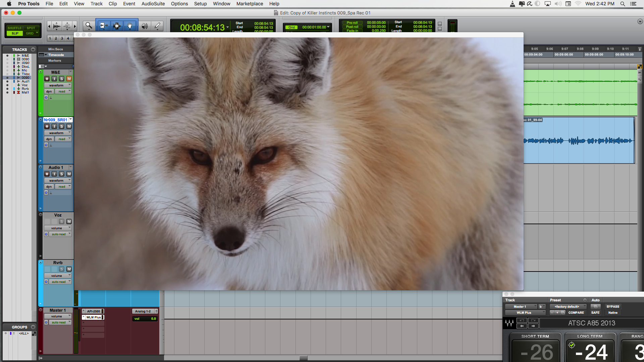Viewport: 644px width, 362px height.
Task: Open Voz track volume view selector
Action: [58, 228]
